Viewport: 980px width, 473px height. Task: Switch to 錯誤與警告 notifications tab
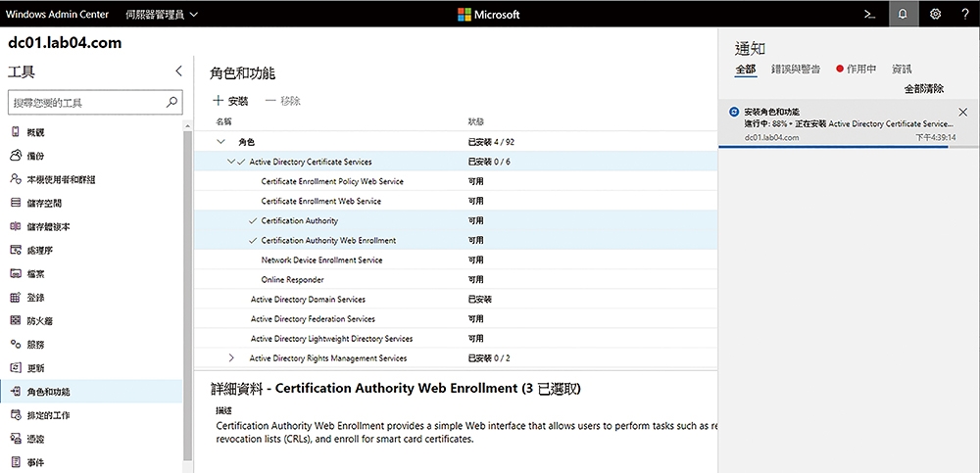click(x=796, y=70)
